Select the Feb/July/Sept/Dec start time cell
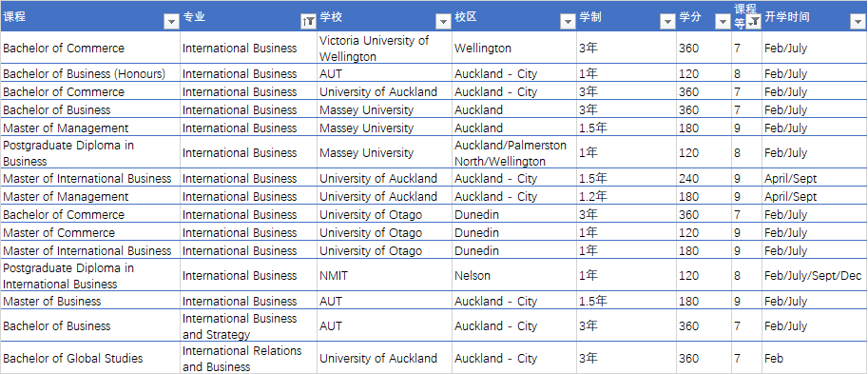The image size is (868, 374). tap(815, 275)
